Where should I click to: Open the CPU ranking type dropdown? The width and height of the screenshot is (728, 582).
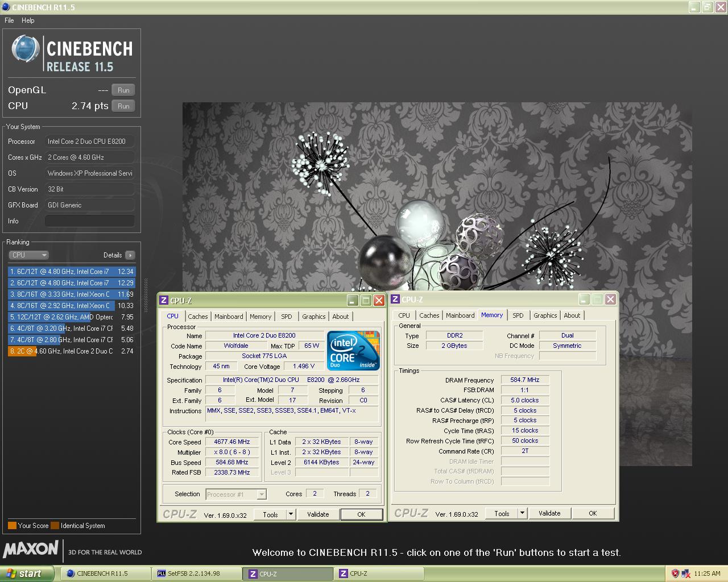coord(29,255)
